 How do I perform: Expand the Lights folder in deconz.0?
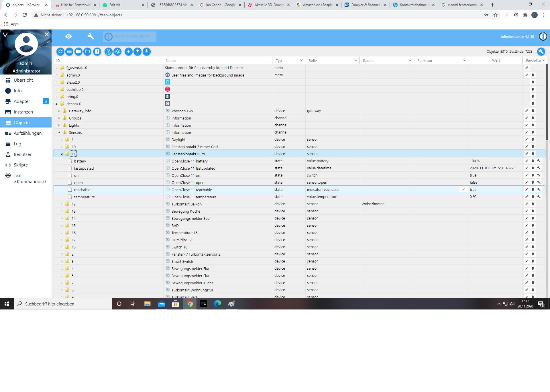pos(59,125)
